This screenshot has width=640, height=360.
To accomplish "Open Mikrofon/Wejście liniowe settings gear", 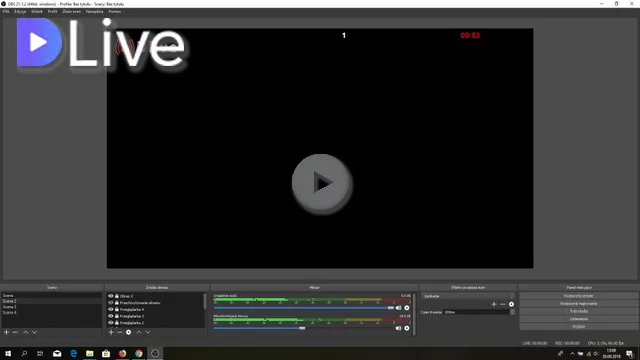I will click(x=407, y=328).
